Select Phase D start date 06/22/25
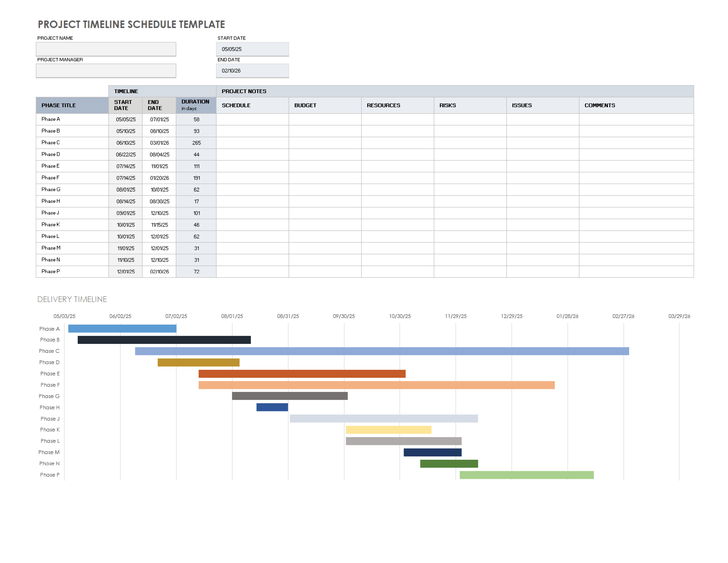Image resolution: width=728 pixels, height=563 pixels. [125, 154]
